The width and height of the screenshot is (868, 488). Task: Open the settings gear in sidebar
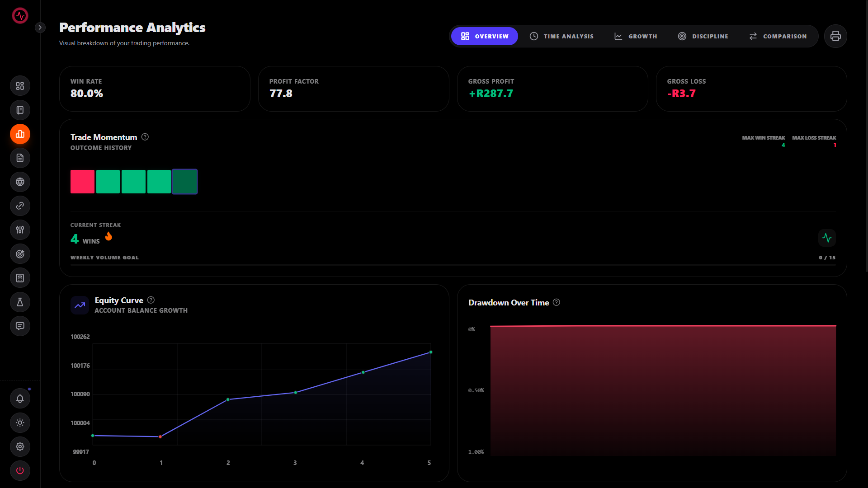(20, 446)
